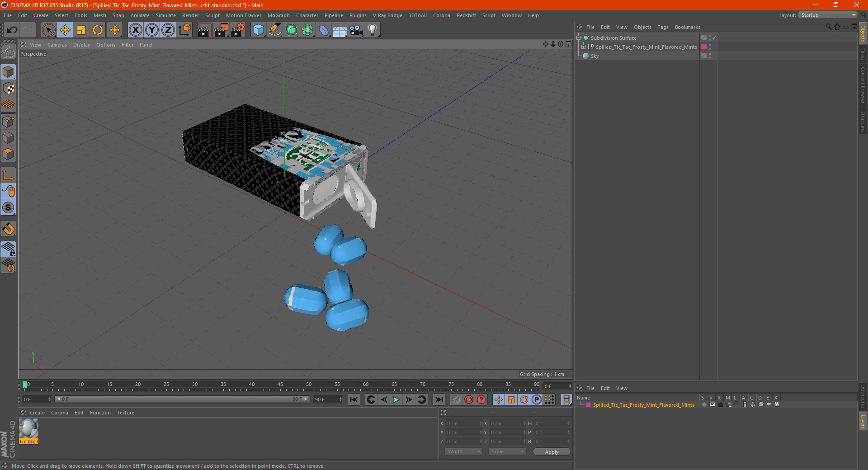Render the active view
868x470 pixels.
click(204, 30)
